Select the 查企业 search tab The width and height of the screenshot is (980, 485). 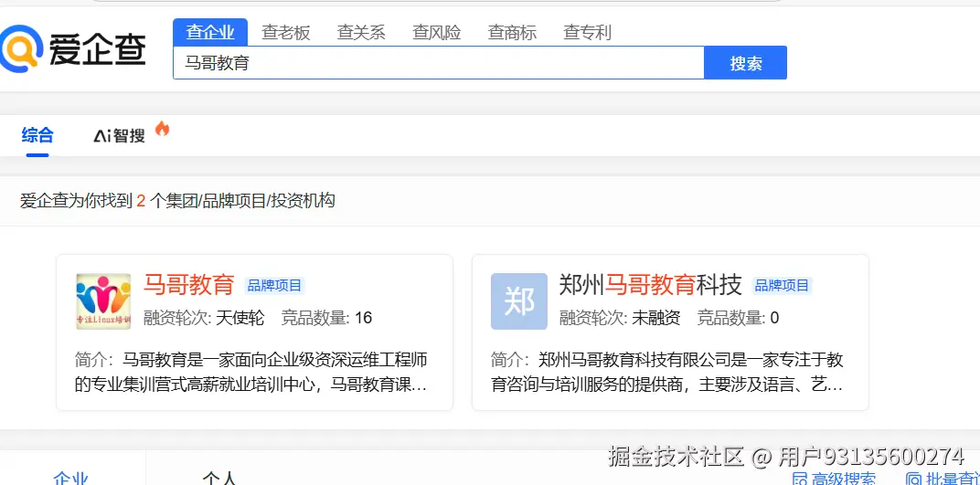(210, 33)
